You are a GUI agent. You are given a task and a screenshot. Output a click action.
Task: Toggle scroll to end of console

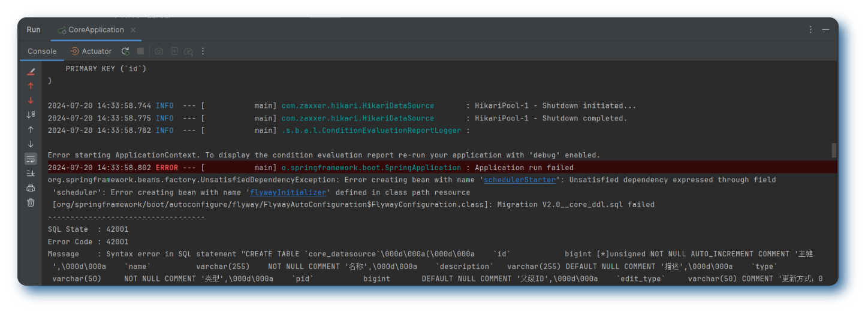point(31,173)
